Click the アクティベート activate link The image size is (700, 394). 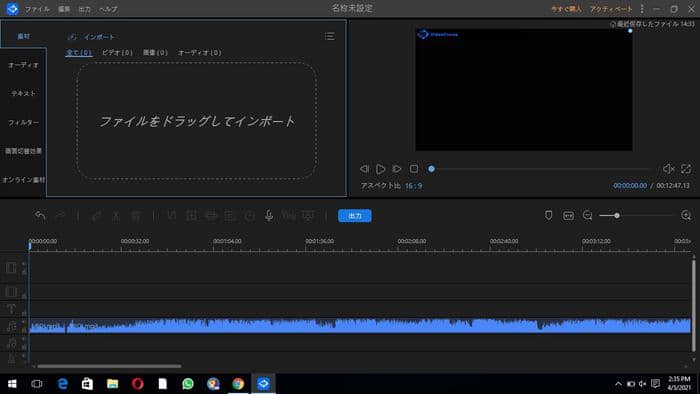tap(611, 9)
